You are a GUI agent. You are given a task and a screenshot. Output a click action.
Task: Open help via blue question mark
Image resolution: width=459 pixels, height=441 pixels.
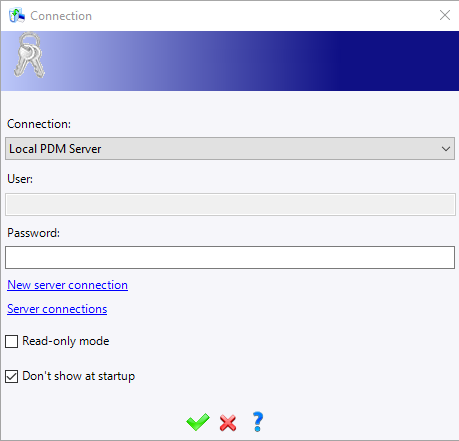point(258,422)
